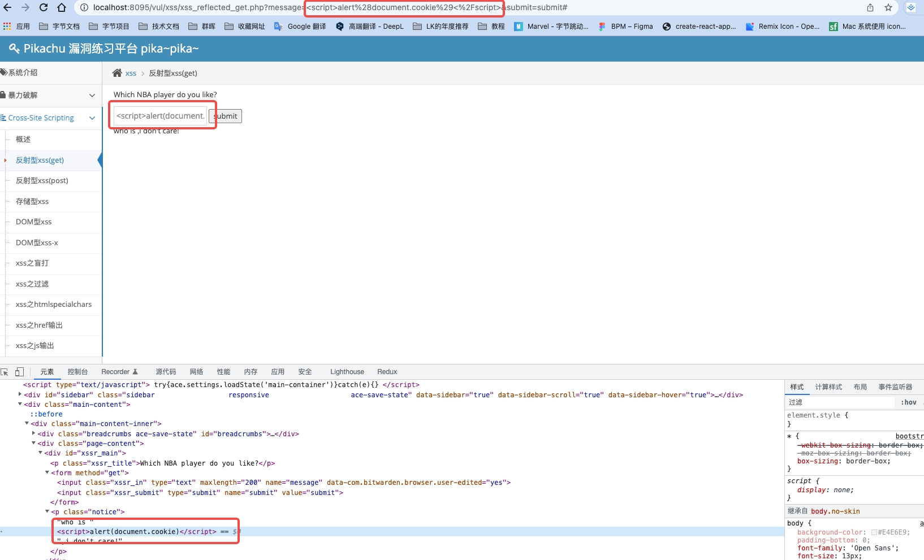Open the browser home page
This screenshot has height=560, width=924.
click(62, 7)
